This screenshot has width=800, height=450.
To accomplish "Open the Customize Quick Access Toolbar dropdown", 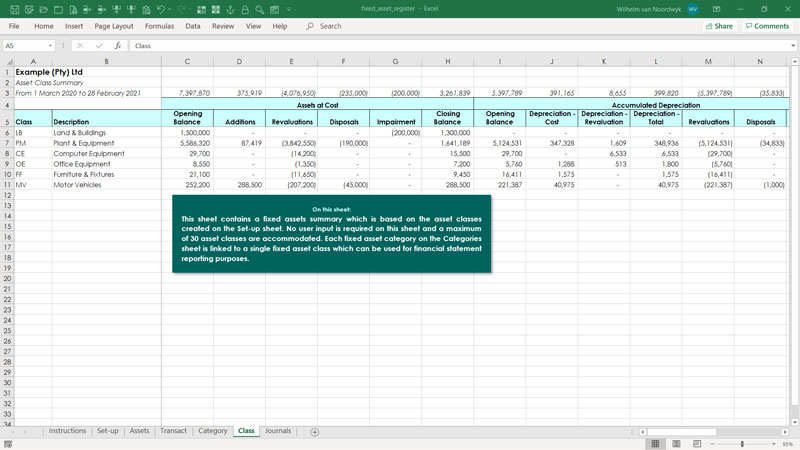I will [x=289, y=10].
